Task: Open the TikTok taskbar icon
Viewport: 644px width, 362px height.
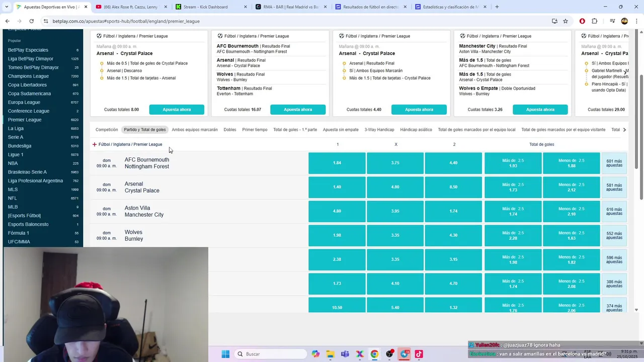Action: click(x=419, y=354)
